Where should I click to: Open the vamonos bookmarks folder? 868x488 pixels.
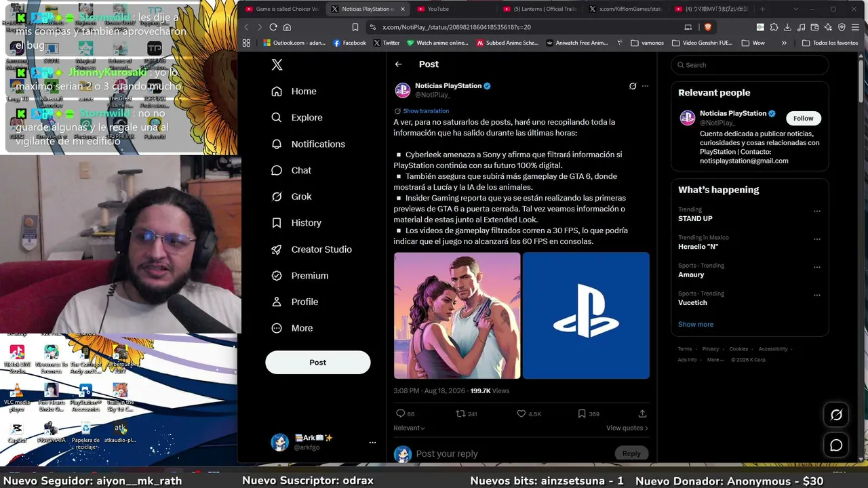coord(647,43)
